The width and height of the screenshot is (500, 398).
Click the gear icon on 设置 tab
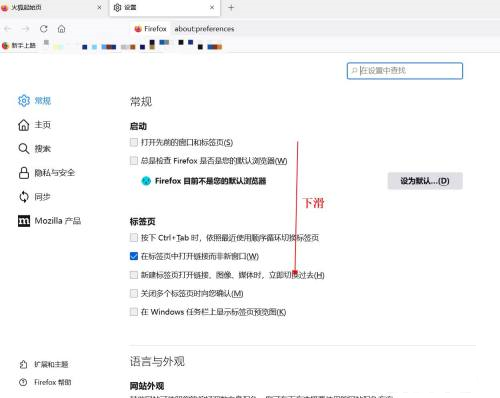[117, 7]
